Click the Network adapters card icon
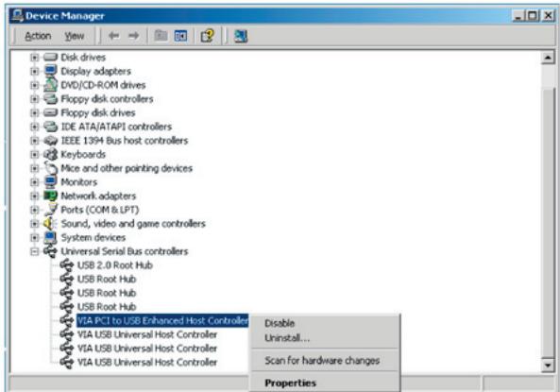560x392 pixels. click(50, 196)
